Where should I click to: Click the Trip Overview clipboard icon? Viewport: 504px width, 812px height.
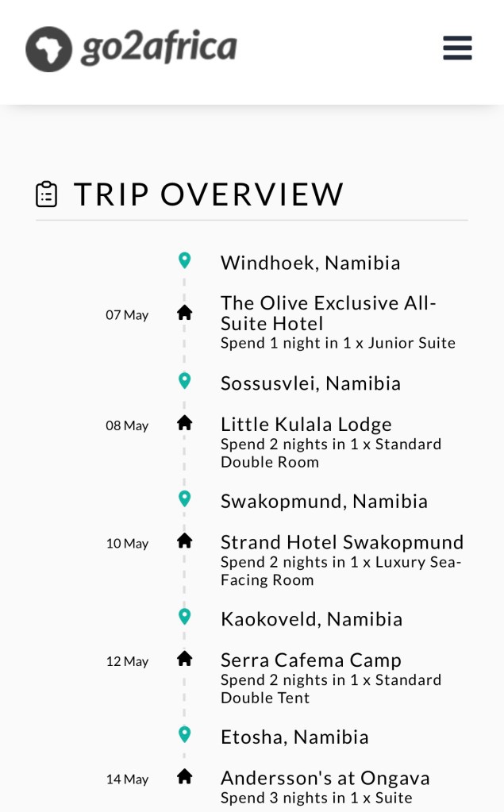pos(47,194)
